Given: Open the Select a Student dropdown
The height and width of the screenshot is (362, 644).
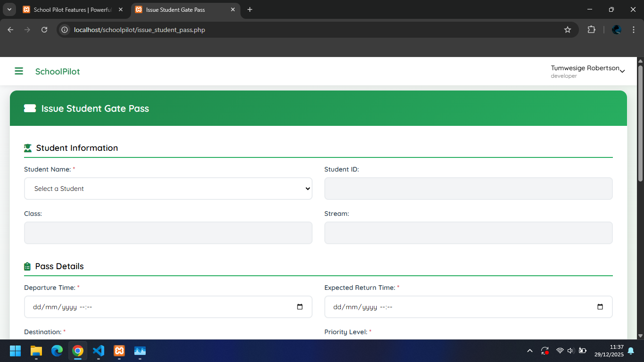Looking at the screenshot, I should 168,189.
